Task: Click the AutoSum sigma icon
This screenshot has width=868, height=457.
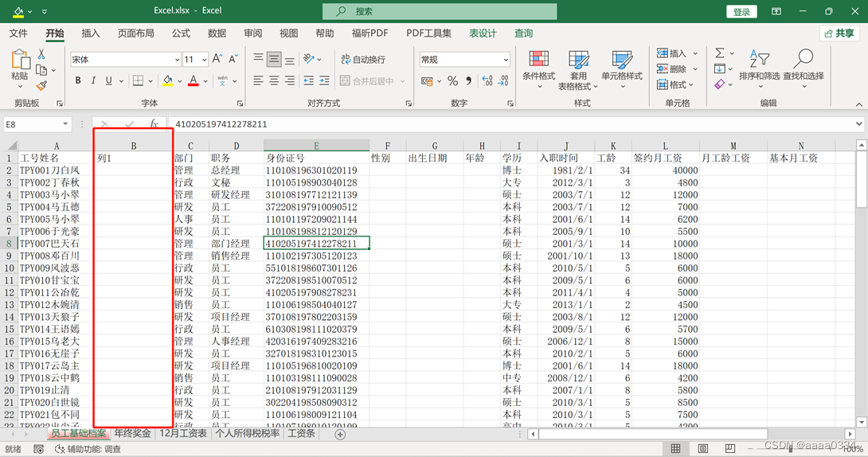Action: click(720, 53)
